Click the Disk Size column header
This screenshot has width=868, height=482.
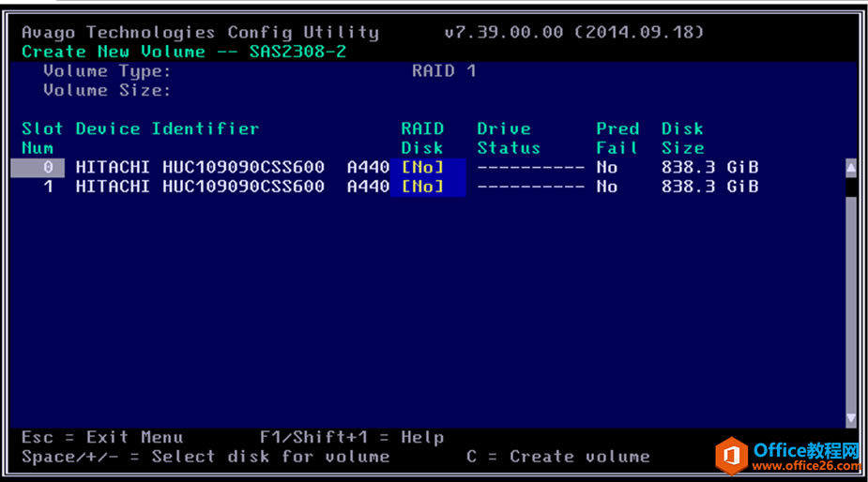(682, 139)
